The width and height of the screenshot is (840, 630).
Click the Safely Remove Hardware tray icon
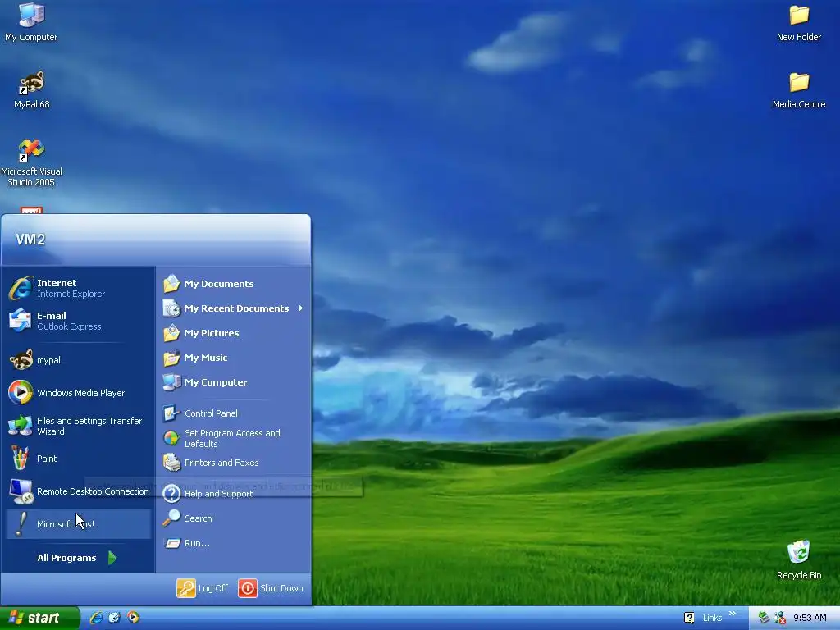[x=764, y=618]
